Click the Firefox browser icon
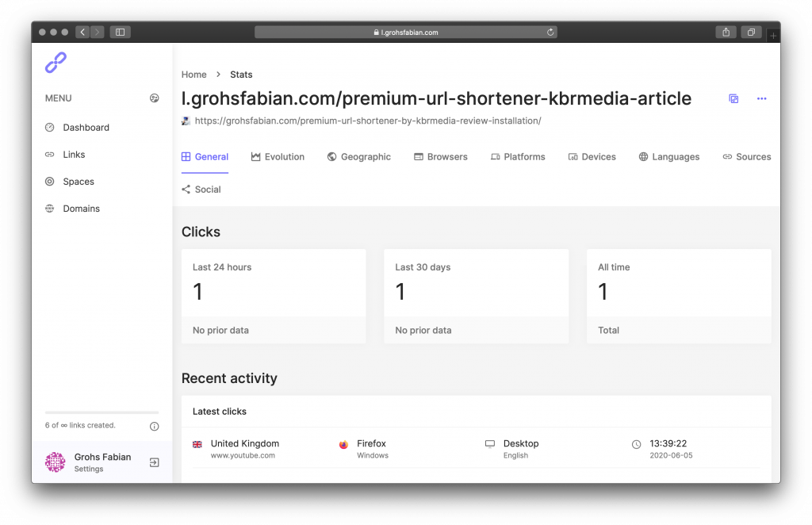This screenshot has height=525, width=812. [343, 444]
